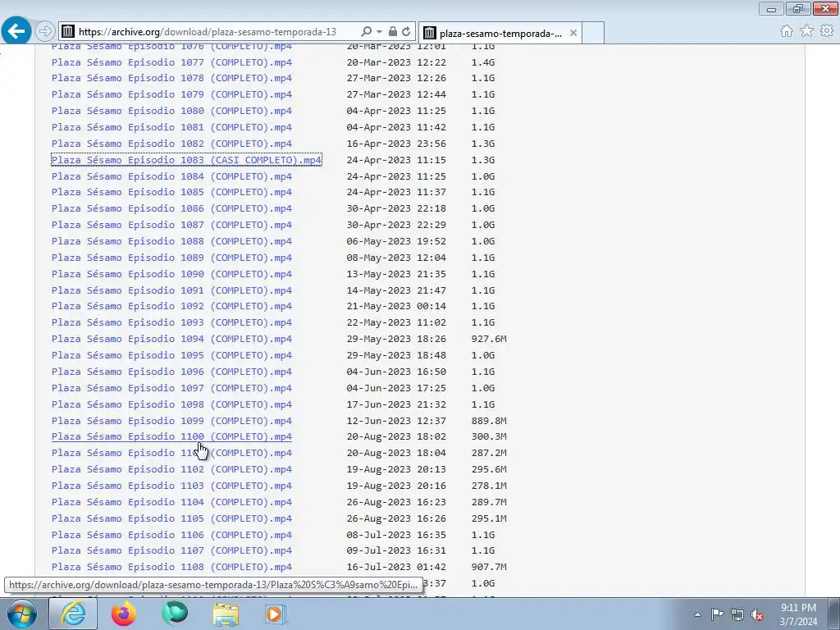This screenshot has height=630, width=840.
Task: Click the 889.8M file size text
Action: [489, 421]
